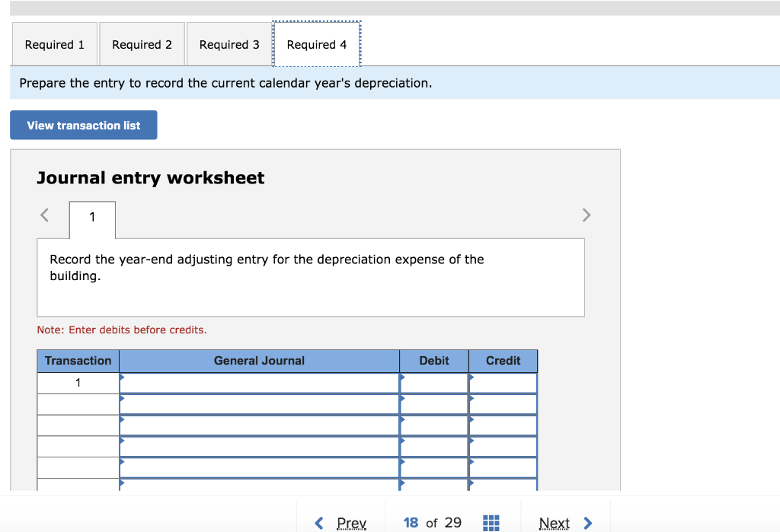Open General Journal dropdown in fourth row
The height and width of the screenshot is (532, 780).
[259, 447]
